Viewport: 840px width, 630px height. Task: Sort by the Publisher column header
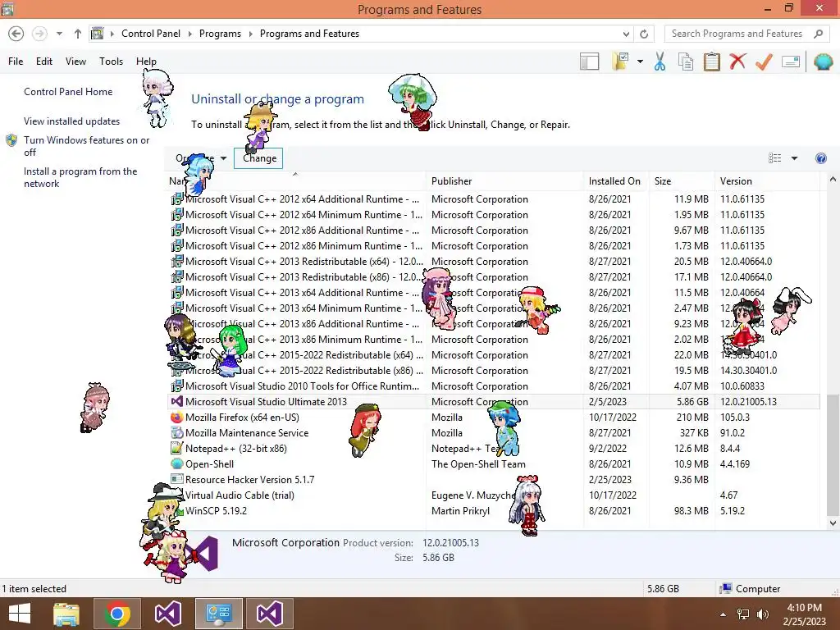pos(504,181)
